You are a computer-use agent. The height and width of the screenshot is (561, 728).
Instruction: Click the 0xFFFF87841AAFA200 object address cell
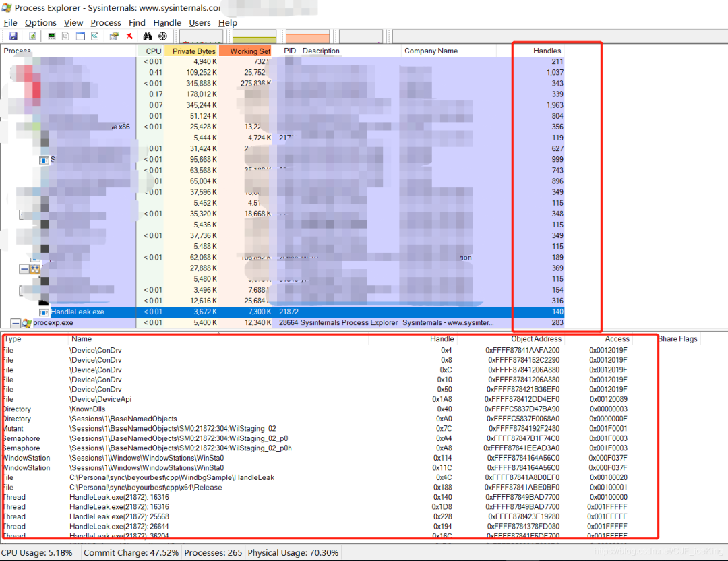(522, 350)
